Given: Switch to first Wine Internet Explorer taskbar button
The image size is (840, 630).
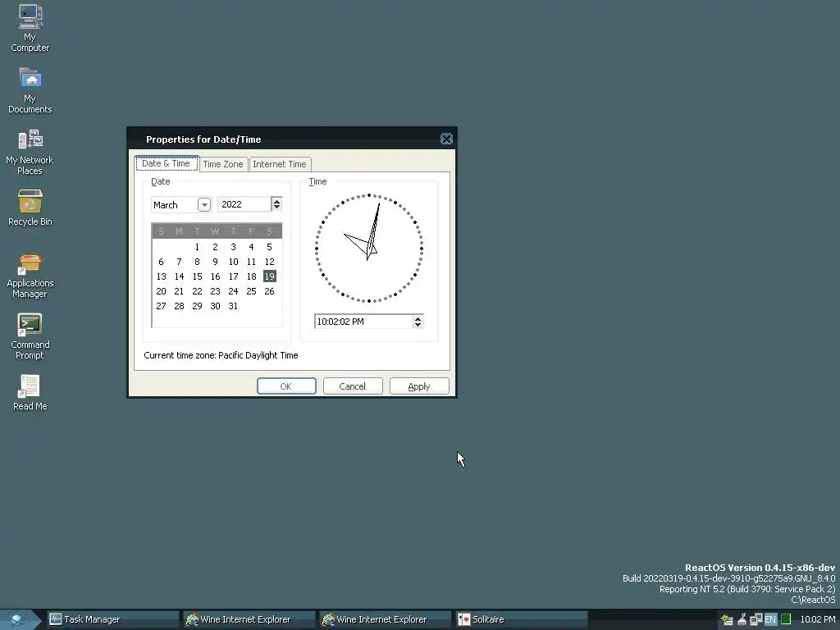Looking at the screenshot, I should [249, 620].
